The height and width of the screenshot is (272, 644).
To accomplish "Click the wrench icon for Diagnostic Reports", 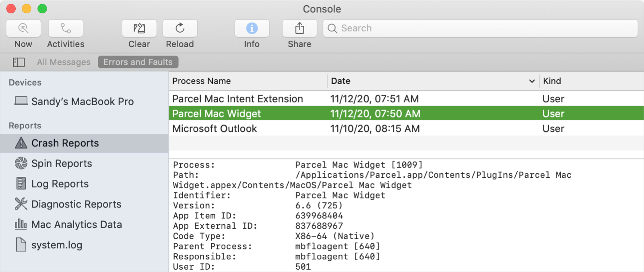I will 21,204.
